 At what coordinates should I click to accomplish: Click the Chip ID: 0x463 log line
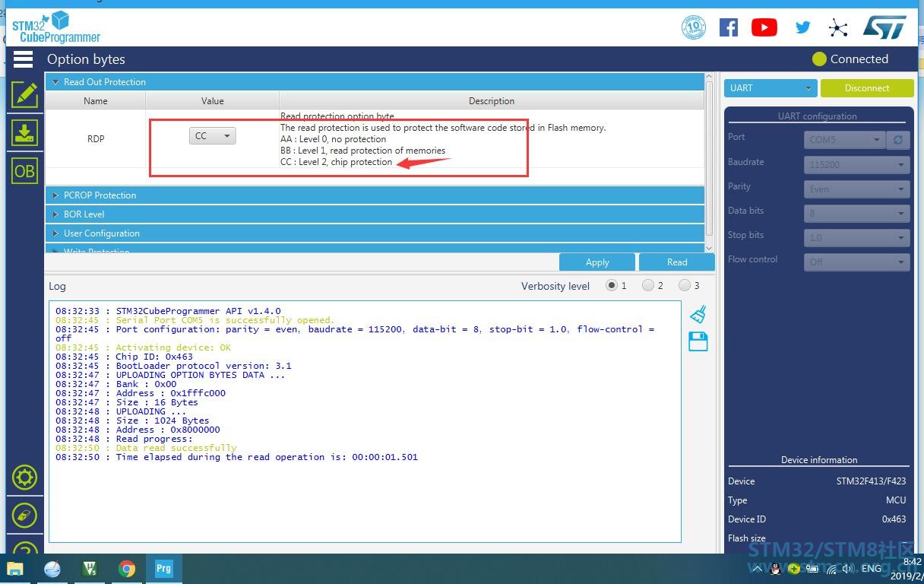124,357
